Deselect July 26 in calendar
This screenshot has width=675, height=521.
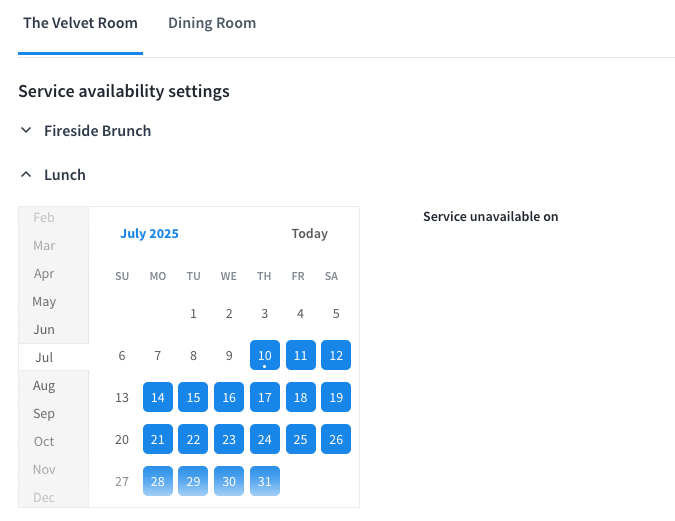pyautogui.click(x=336, y=439)
